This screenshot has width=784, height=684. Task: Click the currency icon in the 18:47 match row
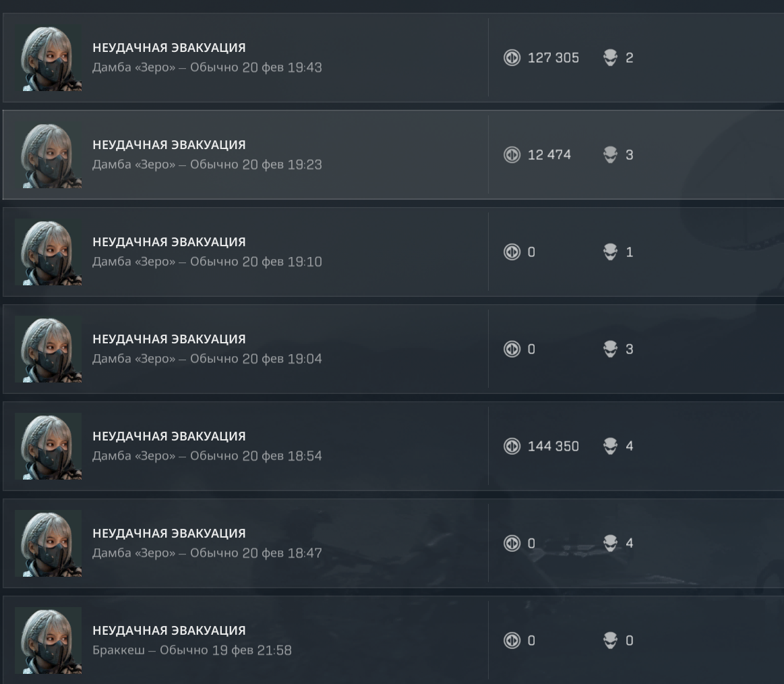click(x=512, y=543)
